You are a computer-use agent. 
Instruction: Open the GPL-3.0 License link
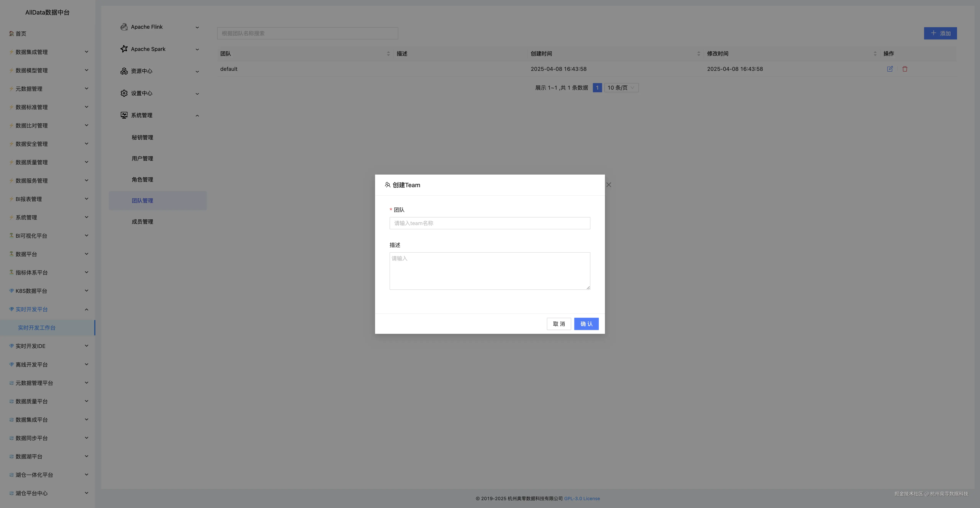582,498
